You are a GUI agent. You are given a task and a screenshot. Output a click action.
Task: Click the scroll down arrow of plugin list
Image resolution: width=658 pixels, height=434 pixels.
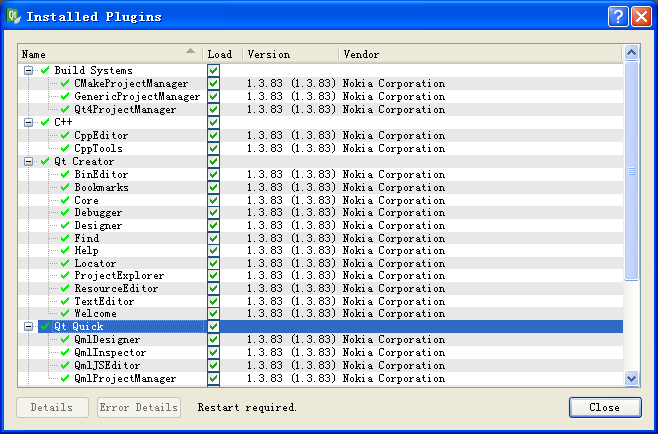point(631,378)
